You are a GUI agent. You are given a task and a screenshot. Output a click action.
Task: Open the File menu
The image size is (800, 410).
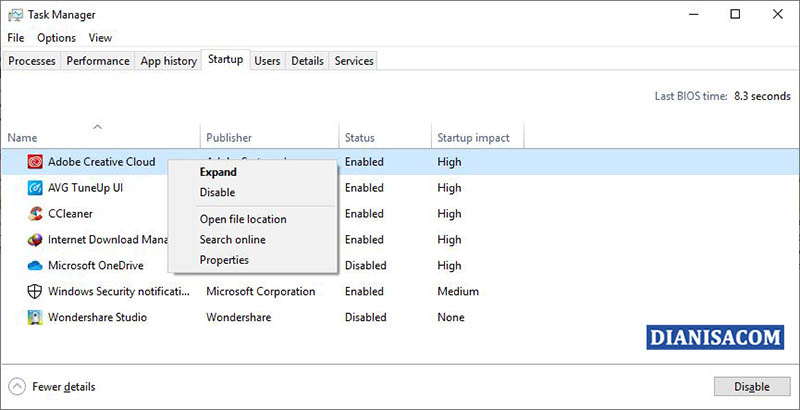point(16,38)
